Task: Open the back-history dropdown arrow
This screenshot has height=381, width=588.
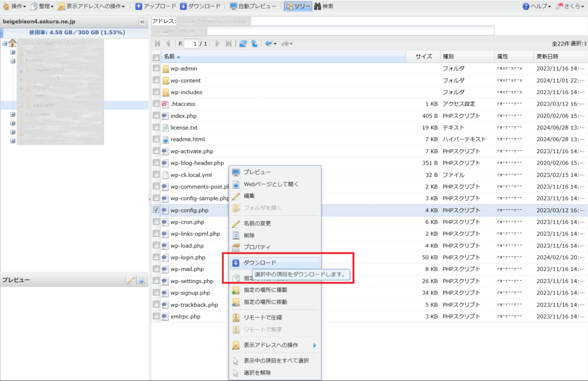Action: (x=276, y=44)
